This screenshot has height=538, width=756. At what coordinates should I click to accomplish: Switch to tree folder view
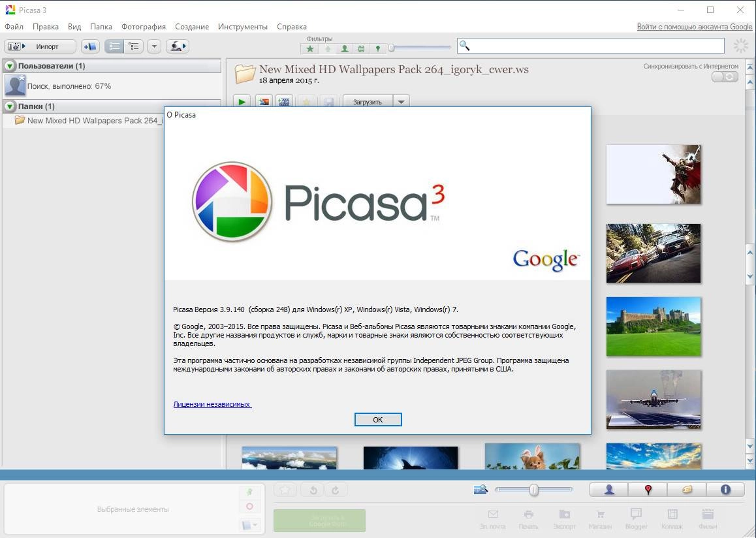pyautogui.click(x=134, y=46)
